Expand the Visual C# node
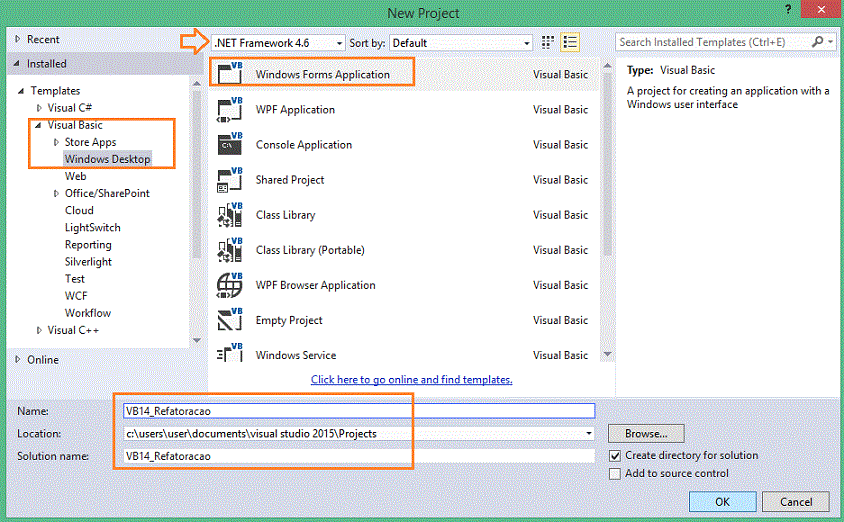 pos(39,108)
